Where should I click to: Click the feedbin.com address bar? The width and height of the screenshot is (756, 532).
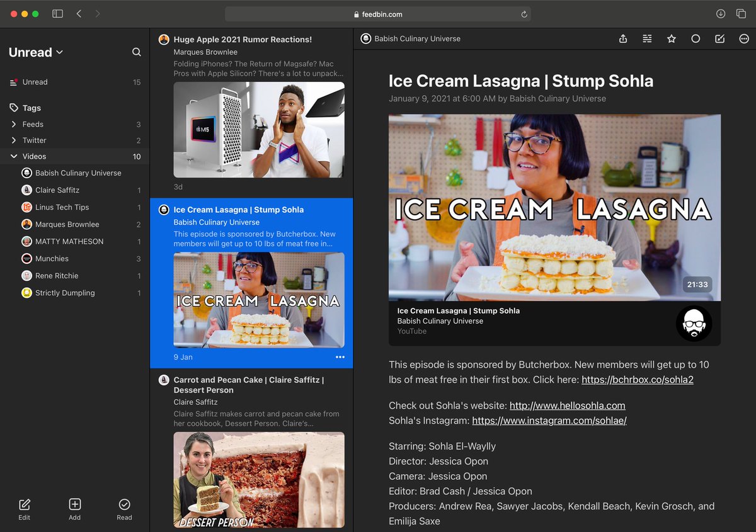coord(378,14)
